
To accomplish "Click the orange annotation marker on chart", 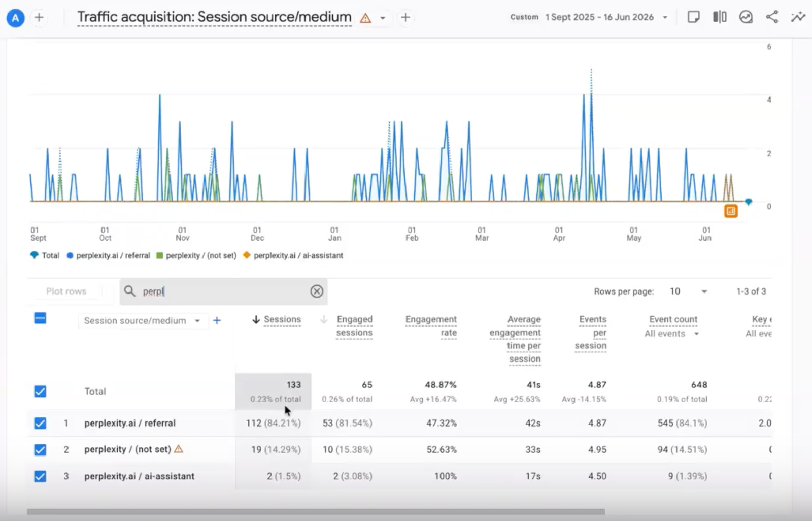I will pyautogui.click(x=731, y=211).
